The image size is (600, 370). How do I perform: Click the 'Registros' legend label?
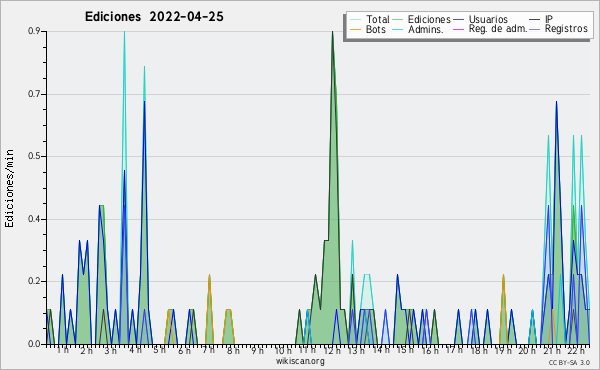pos(566,29)
